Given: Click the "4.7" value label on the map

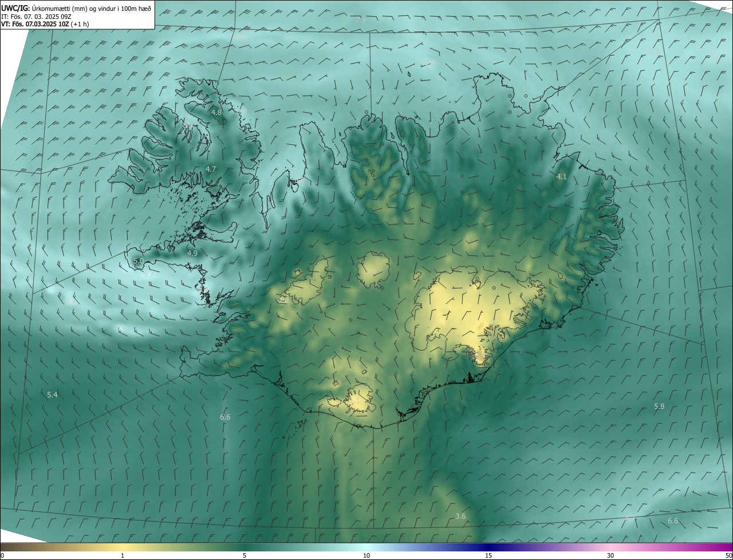Looking at the screenshot, I should click(x=211, y=169).
